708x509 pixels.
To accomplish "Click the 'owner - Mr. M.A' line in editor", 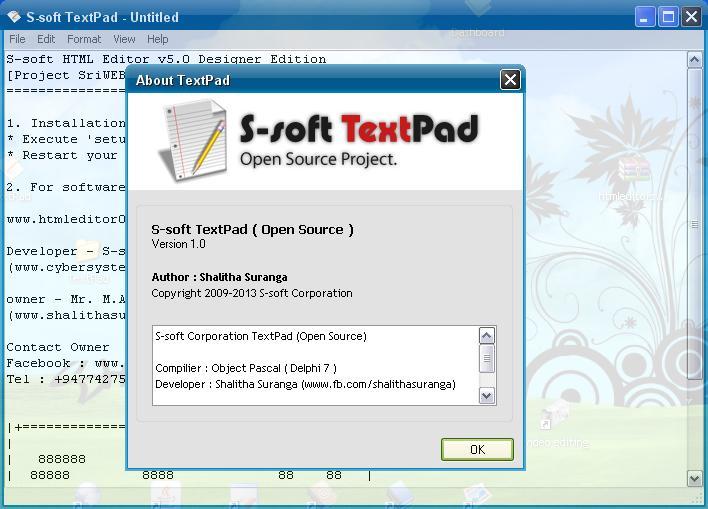I will [x=66, y=299].
